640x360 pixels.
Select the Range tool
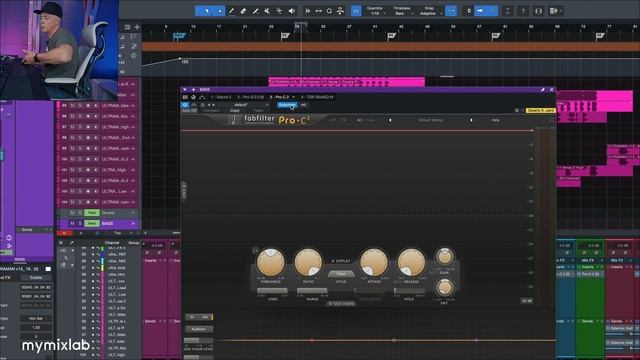point(220,11)
